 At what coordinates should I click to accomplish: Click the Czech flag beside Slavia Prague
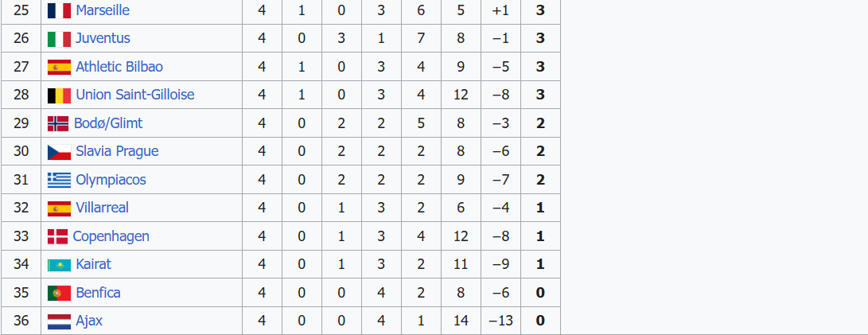[59, 152]
